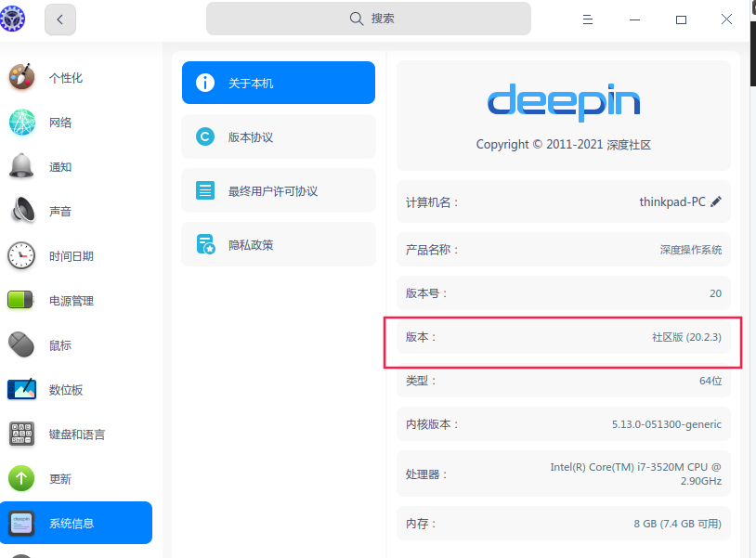The width and height of the screenshot is (756, 558).
Task: Click the kernel value 5.13.0-051300-generic
Action: click(666, 424)
